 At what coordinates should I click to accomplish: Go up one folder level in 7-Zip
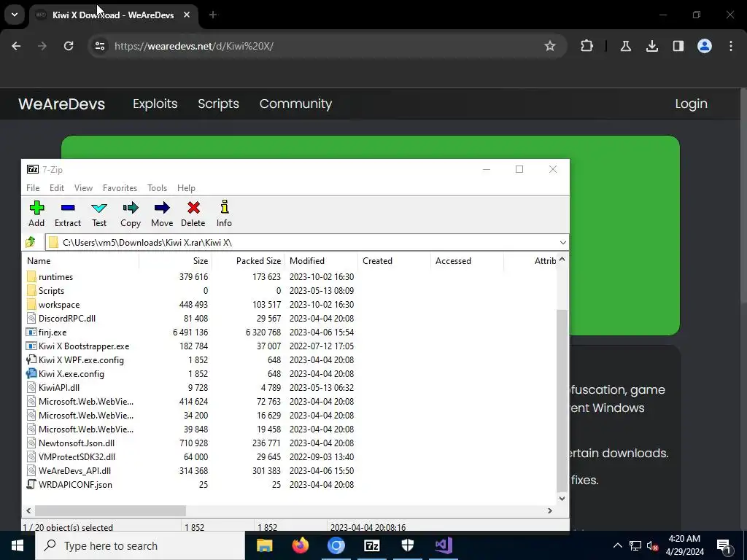(31, 242)
